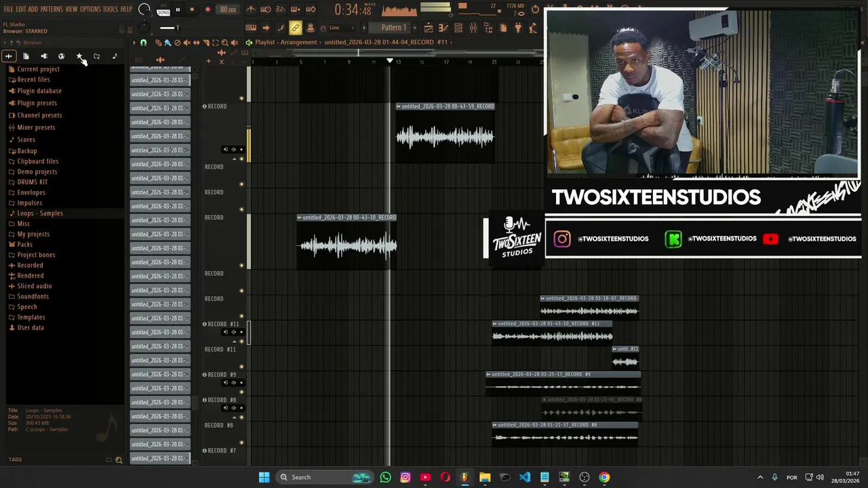868x488 pixels.
Task: Open the Piano roll view icon
Action: click(443, 28)
